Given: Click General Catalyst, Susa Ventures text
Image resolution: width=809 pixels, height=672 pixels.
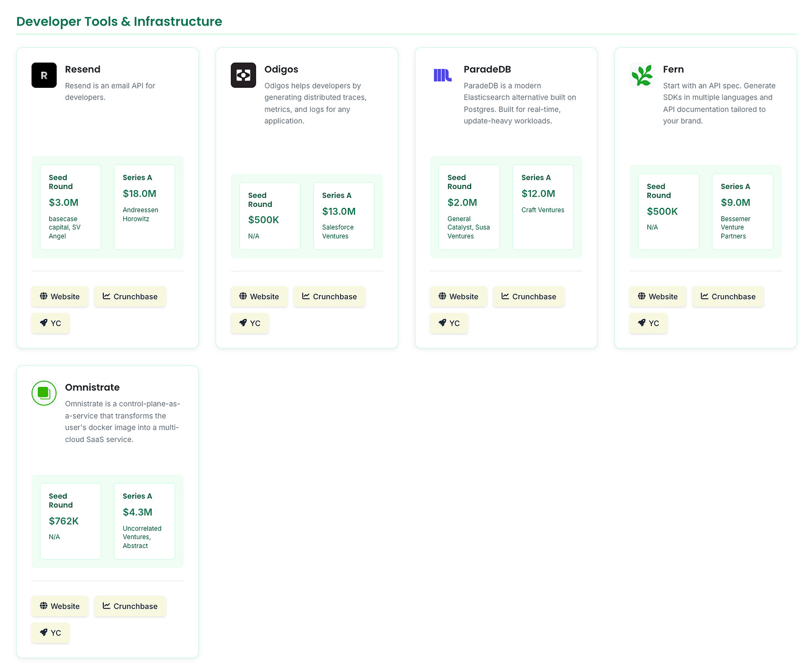Looking at the screenshot, I should 469,227.
